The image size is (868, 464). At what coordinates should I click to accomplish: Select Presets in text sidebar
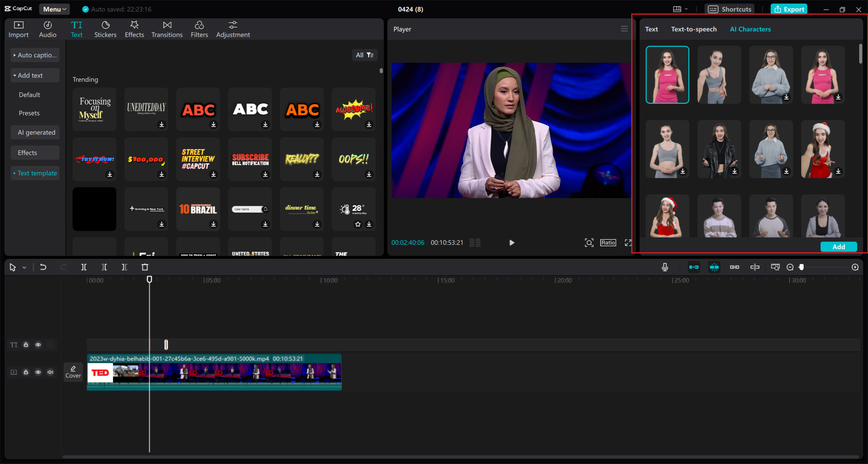(29, 113)
